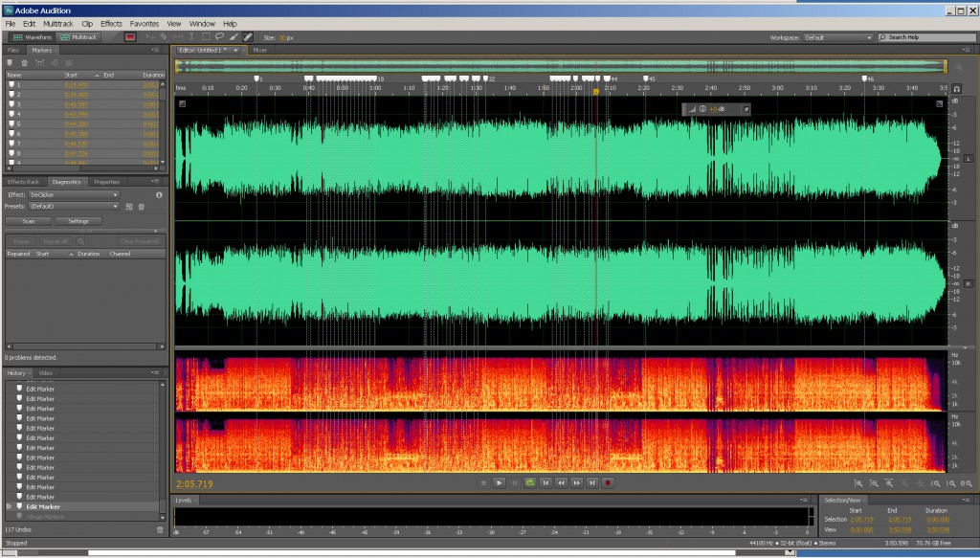Open the History panel options menu

click(x=155, y=372)
